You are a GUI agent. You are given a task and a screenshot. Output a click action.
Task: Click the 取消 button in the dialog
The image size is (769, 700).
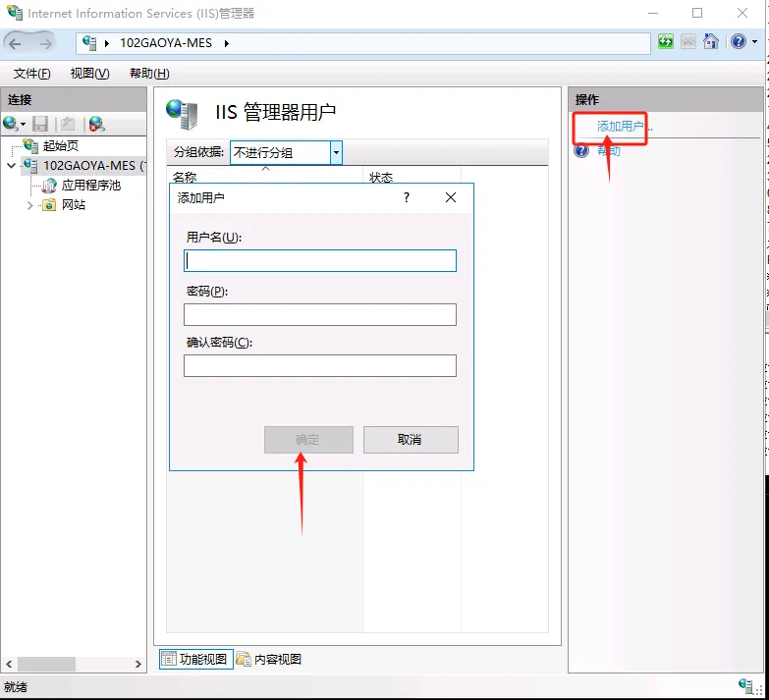tap(411, 440)
